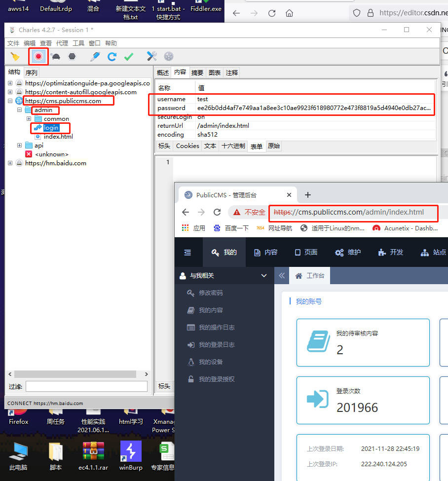Image resolution: width=448 pixels, height=481 pixels.
Task: Repeat the request using the circular arrow icon
Action: pyautogui.click(x=112, y=56)
